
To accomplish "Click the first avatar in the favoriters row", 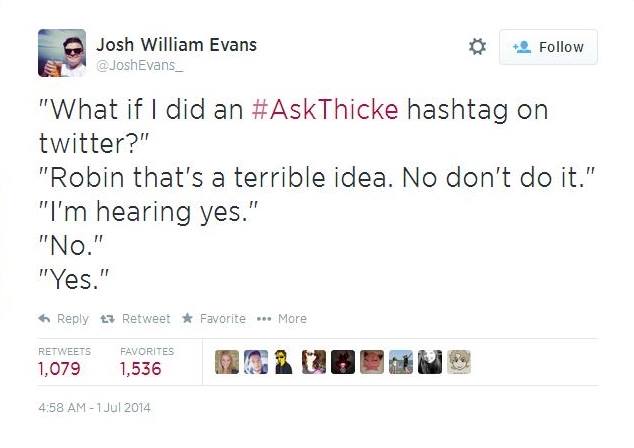I will point(226,362).
